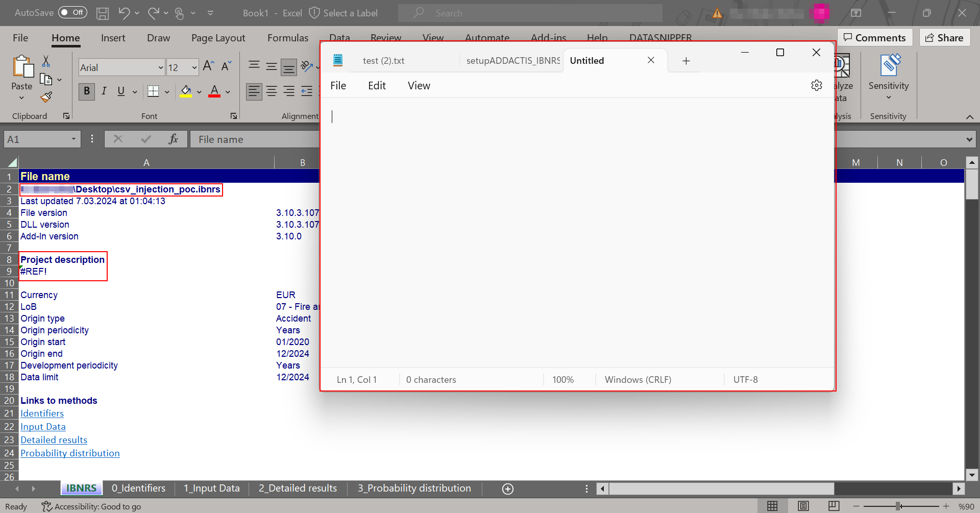Image resolution: width=980 pixels, height=513 pixels.
Task: Open Notepad settings gear icon
Action: point(817,85)
